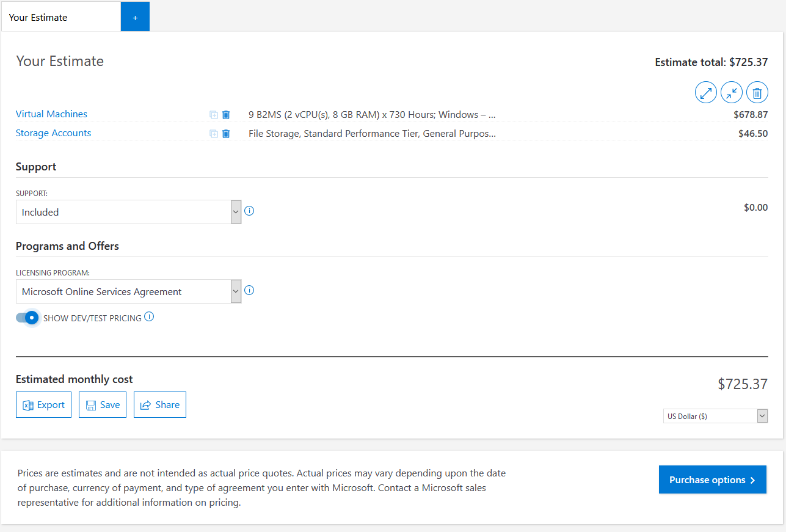Screen dimensions: 786x532
Task: Click the large $725.37 monthly cost value
Action: [x=743, y=384]
